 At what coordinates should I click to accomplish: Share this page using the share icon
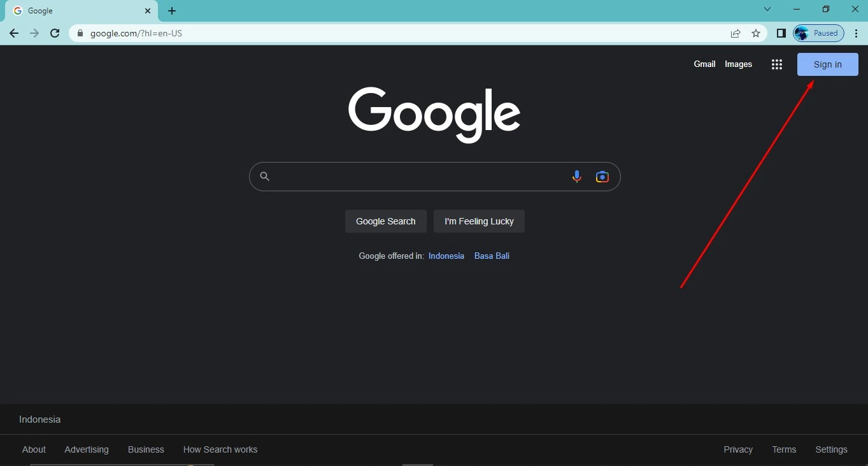(736, 33)
